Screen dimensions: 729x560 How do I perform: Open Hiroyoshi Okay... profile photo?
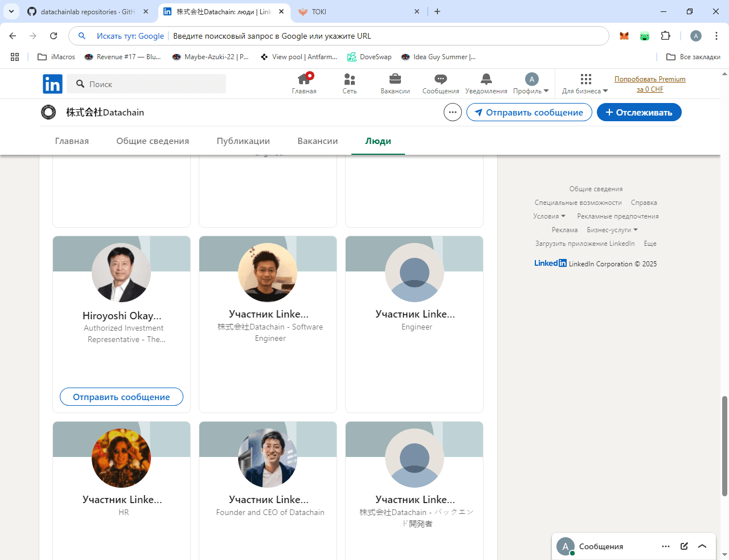121,273
